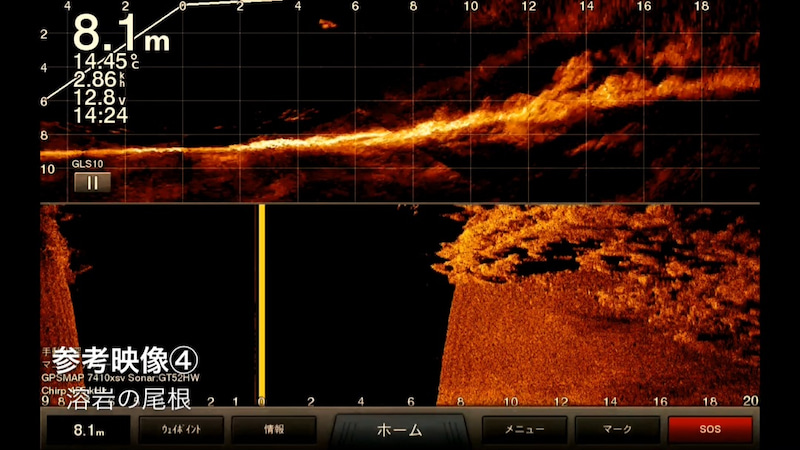Open the ホーム (Home) screen
This screenshot has height=450, width=800.
tap(399, 430)
